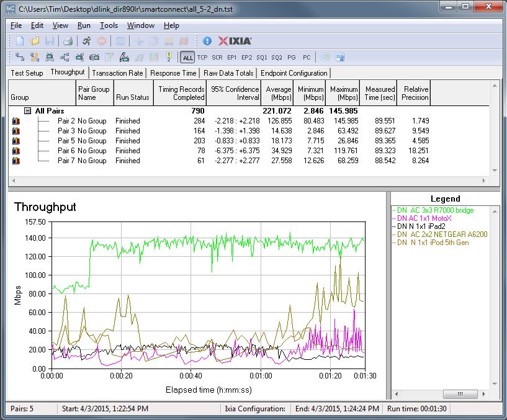Screen dimensions: 507x420
Task: Click the Pair 2 row icon
Action: click(16, 121)
